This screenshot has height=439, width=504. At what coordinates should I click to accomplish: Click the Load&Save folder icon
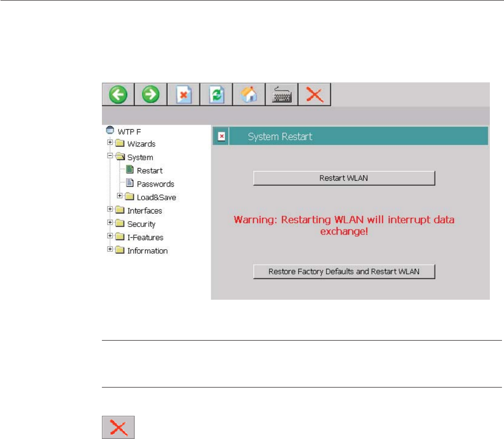[129, 196]
